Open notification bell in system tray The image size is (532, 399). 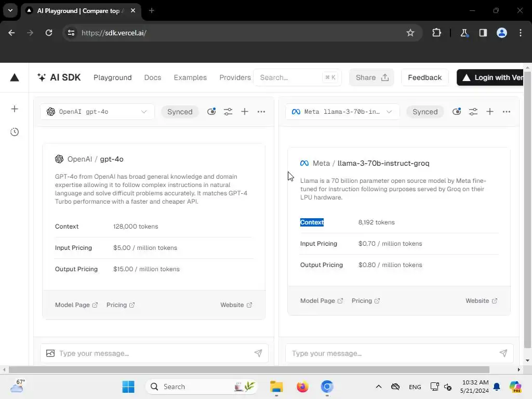point(497,387)
